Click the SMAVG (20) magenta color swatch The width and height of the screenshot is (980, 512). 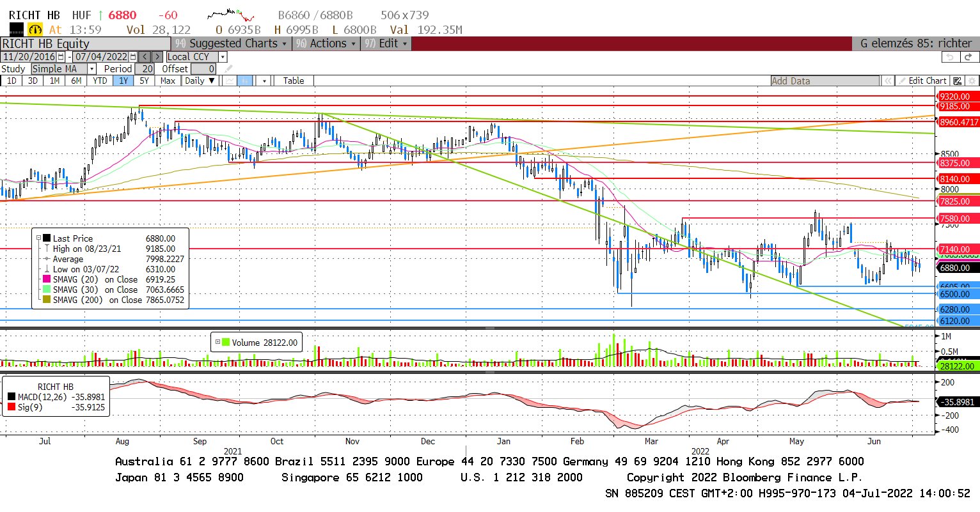47,279
